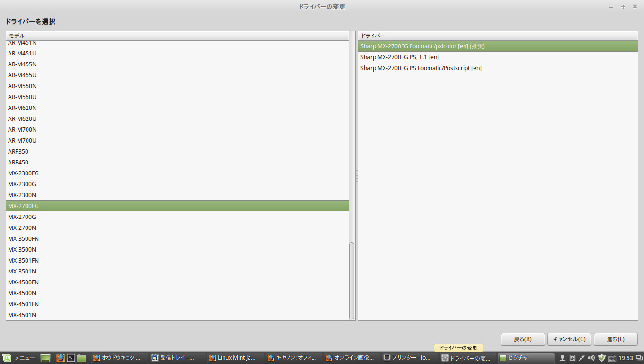
Task: Select model AR-M451U
Action: tap(177, 54)
